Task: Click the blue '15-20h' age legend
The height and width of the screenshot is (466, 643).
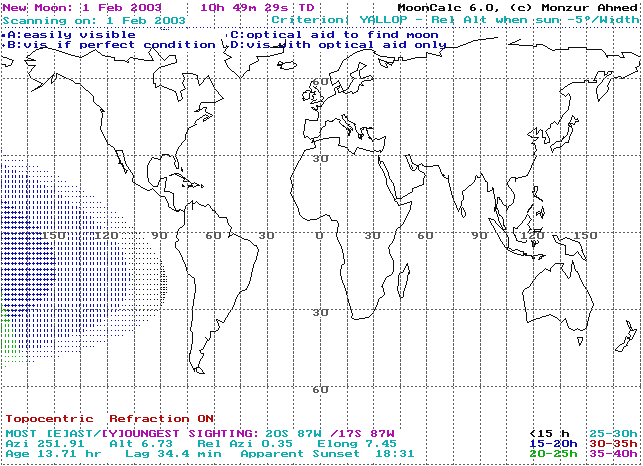Action: (x=553, y=444)
